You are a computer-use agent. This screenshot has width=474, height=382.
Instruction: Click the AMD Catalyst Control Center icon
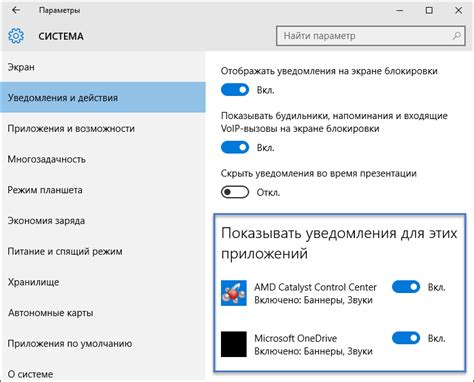[x=234, y=293]
